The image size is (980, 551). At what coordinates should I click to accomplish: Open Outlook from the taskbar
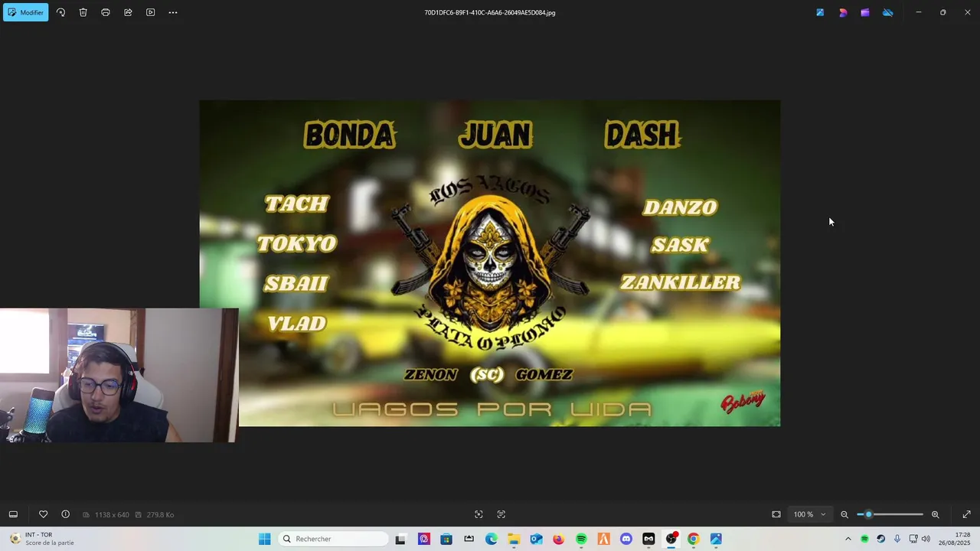coord(536,539)
